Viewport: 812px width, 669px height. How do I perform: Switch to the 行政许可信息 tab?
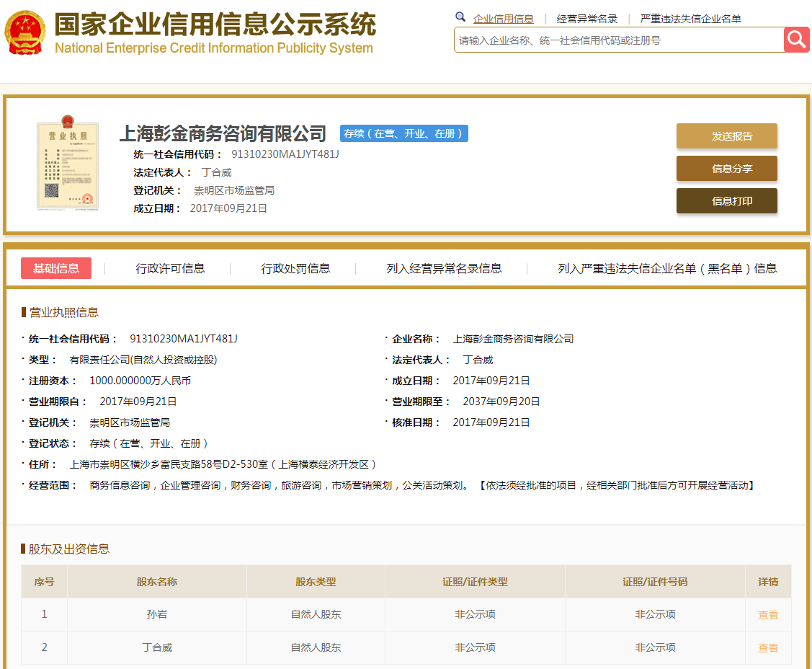[x=169, y=267]
